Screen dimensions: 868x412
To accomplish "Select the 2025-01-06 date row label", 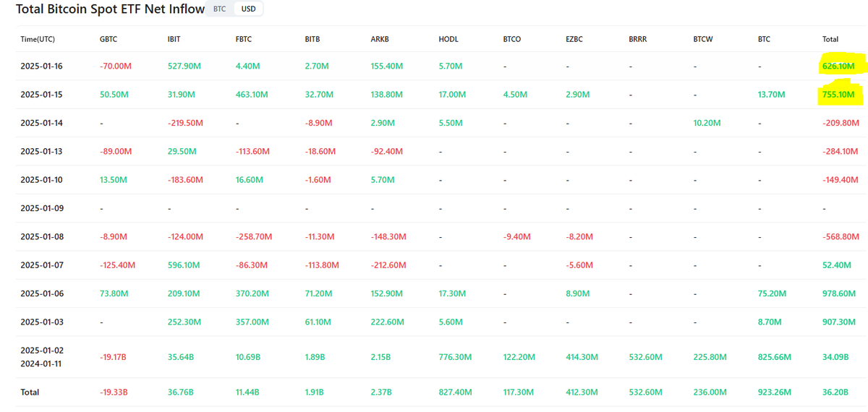I will 42,293.
